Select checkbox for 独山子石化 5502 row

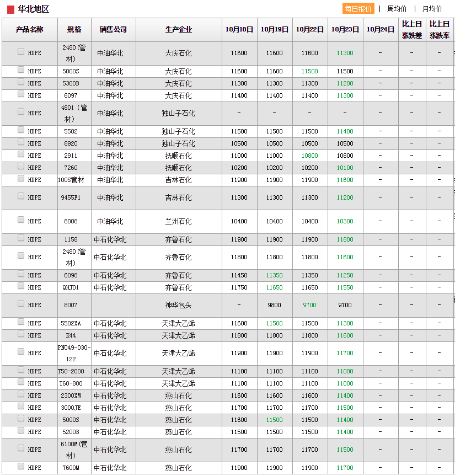(20, 130)
